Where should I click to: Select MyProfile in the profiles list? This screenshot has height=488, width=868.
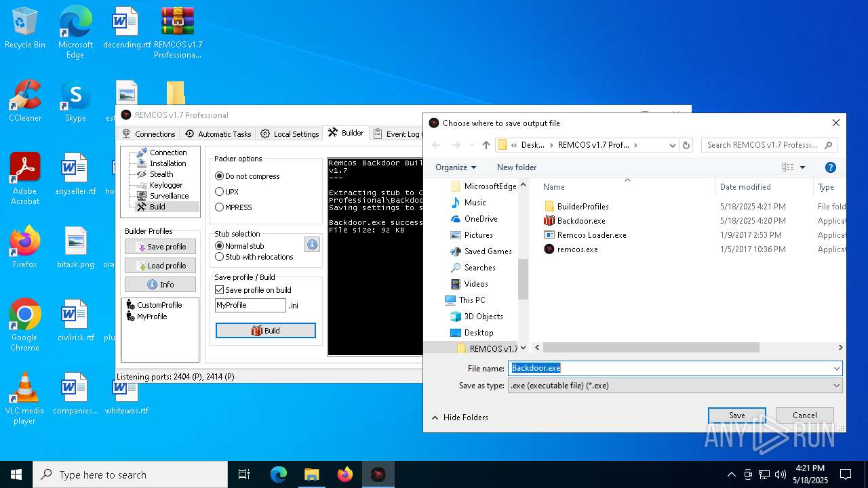tap(146, 317)
